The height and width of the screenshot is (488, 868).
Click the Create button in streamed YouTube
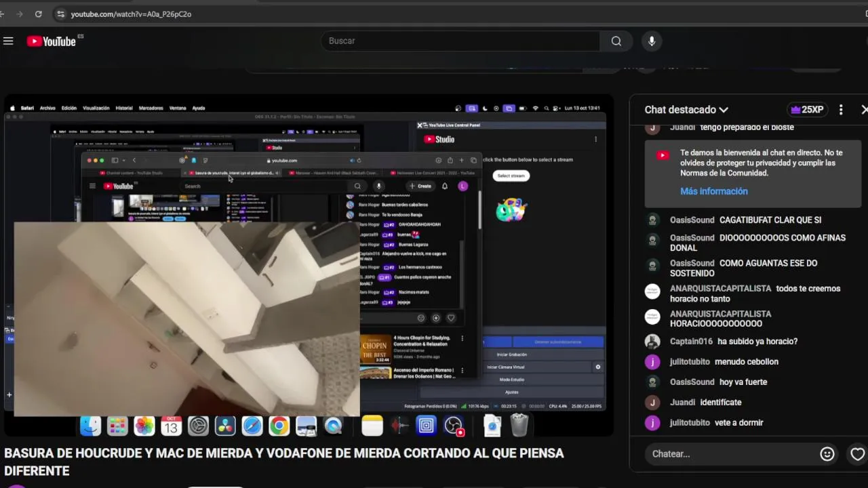click(x=420, y=186)
